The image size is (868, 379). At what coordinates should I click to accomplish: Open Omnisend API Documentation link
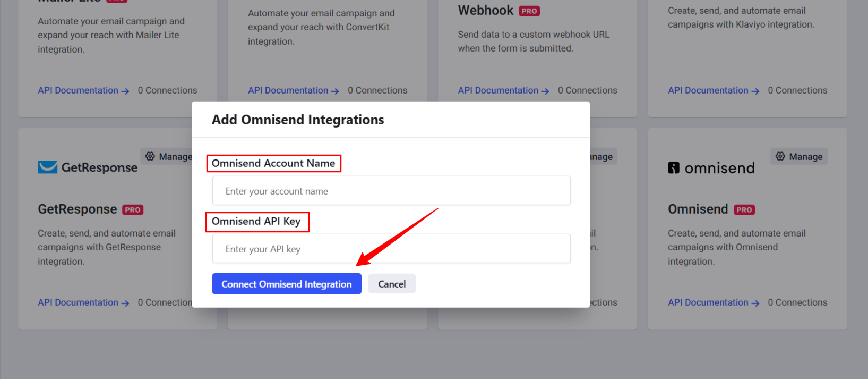714,302
